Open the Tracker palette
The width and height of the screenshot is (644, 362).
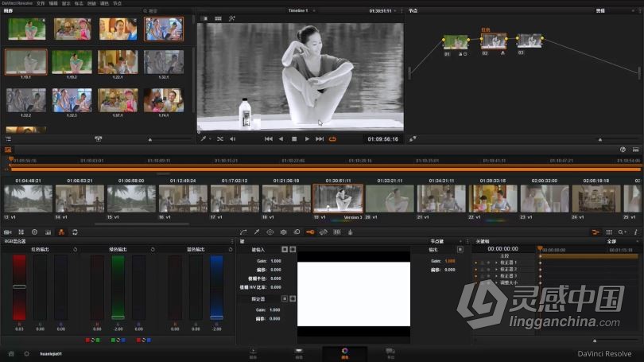coord(283,232)
